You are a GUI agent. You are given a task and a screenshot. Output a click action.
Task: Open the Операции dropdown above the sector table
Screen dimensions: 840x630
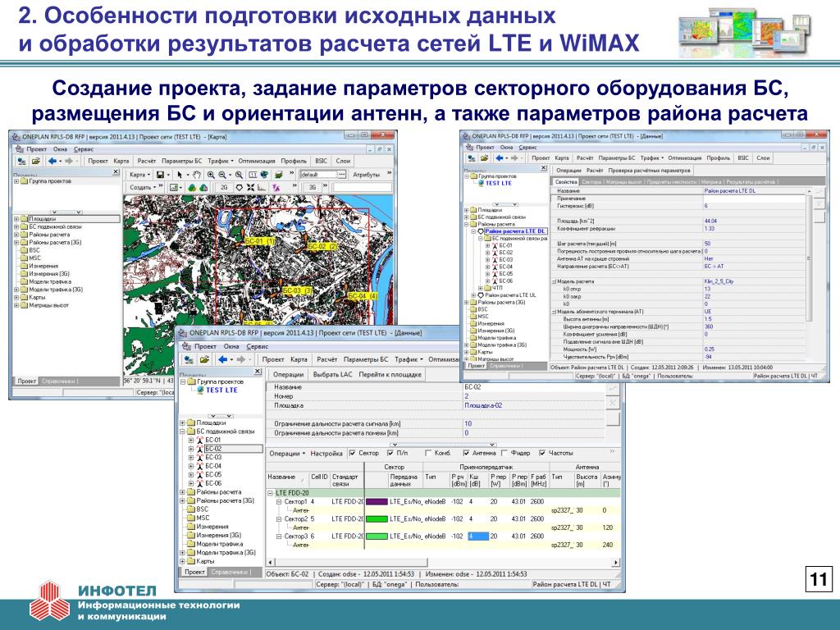point(287,453)
